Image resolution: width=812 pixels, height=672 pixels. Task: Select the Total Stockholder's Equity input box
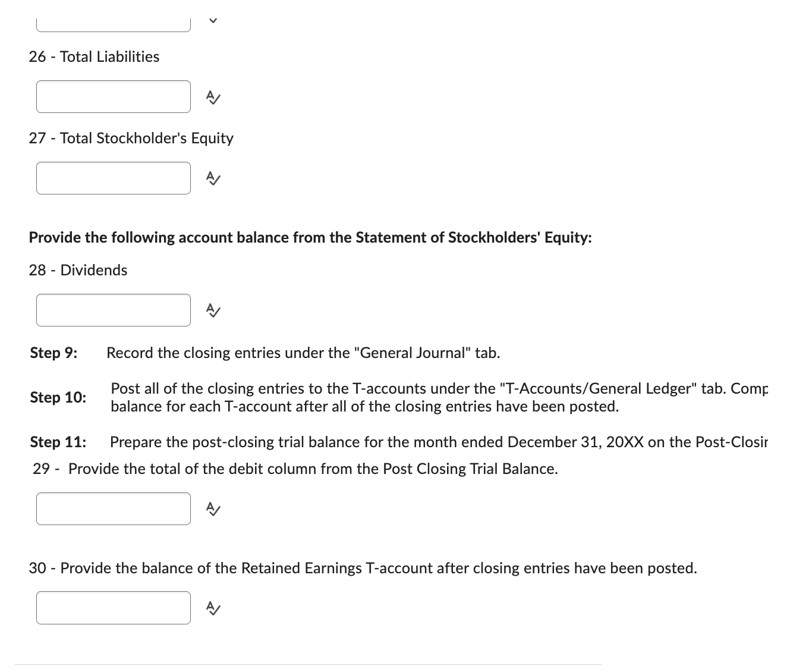pyautogui.click(x=113, y=178)
